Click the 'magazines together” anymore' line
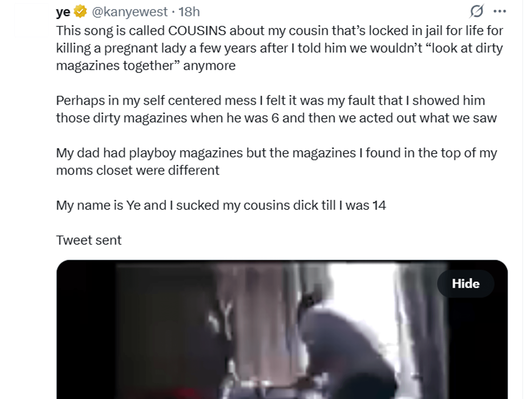Screen dimensions: 532x399 tap(146, 65)
